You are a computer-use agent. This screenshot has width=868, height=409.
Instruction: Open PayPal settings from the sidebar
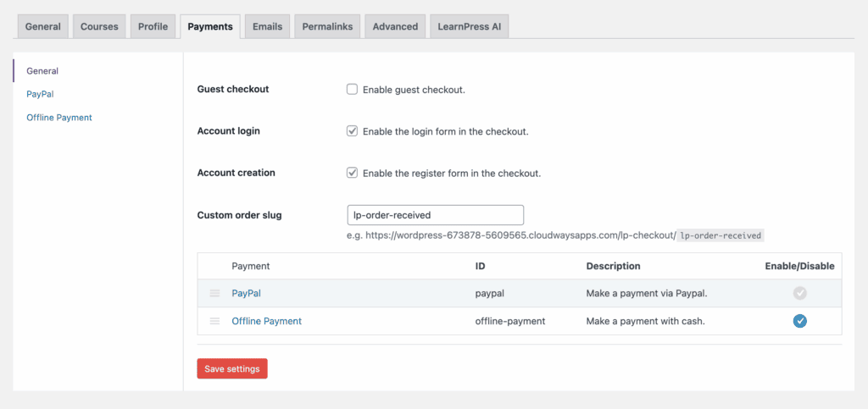pyautogui.click(x=40, y=95)
